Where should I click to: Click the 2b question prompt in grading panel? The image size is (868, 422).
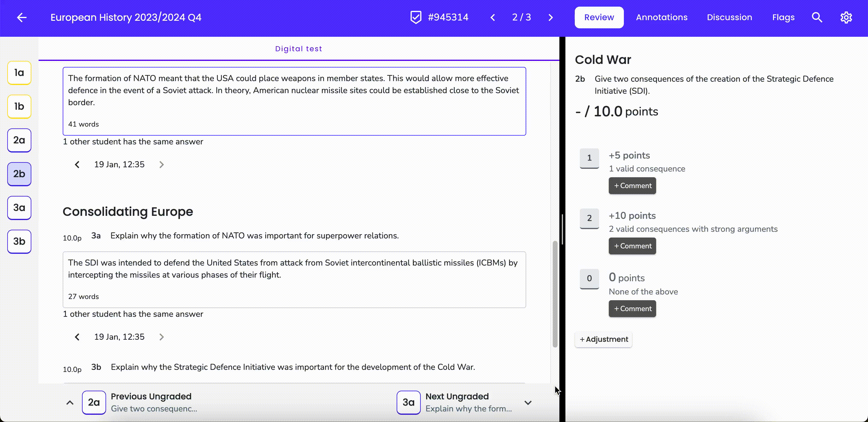tap(714, 85)
